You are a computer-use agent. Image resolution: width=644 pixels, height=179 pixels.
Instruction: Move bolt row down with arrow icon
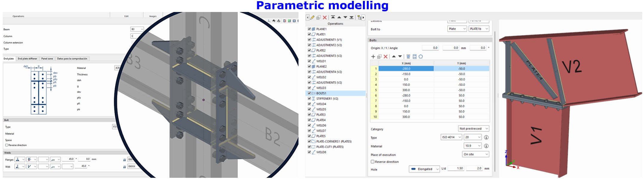tap(400, 56)
